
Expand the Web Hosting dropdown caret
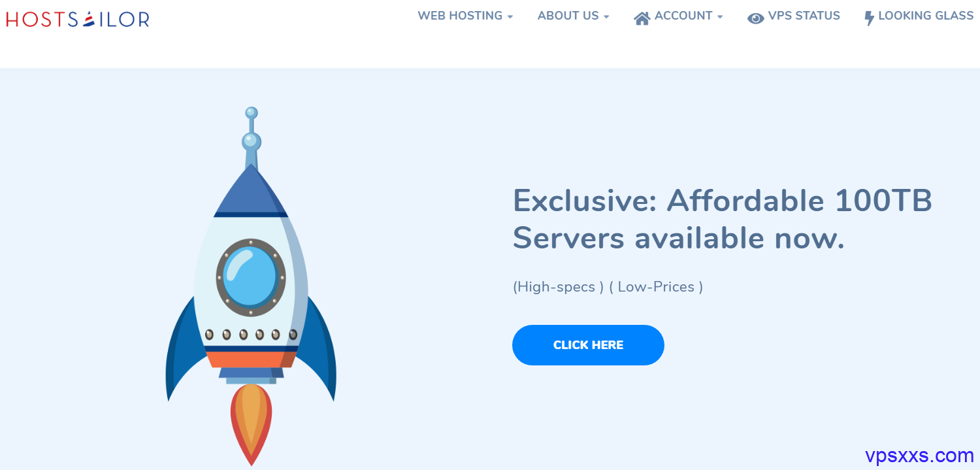[x=510, y=17]
